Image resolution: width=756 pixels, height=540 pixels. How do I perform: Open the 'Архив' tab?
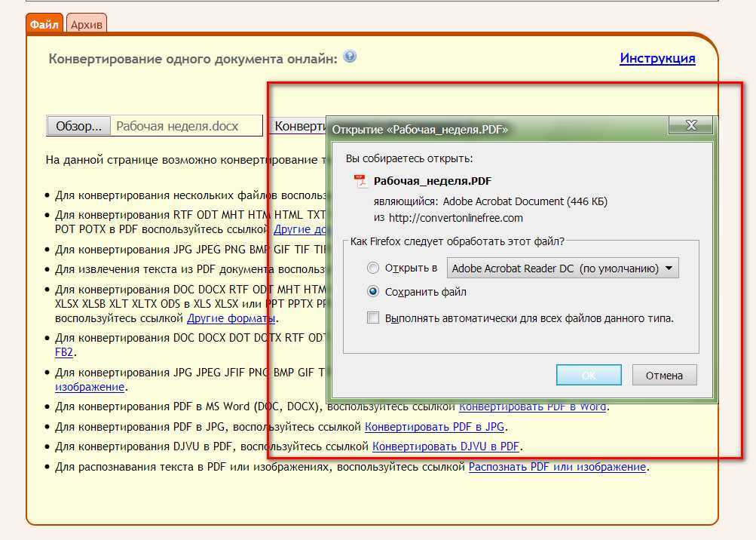[87, 24]
